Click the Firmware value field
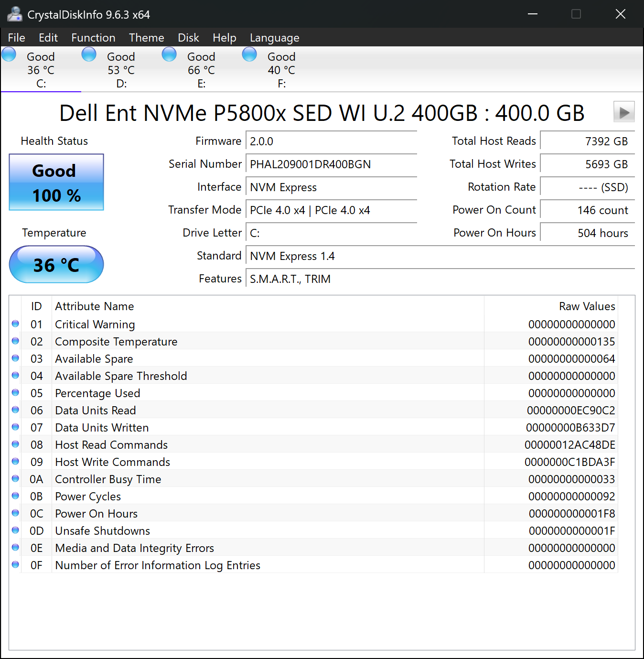644x659 pixels. [331, 141]
